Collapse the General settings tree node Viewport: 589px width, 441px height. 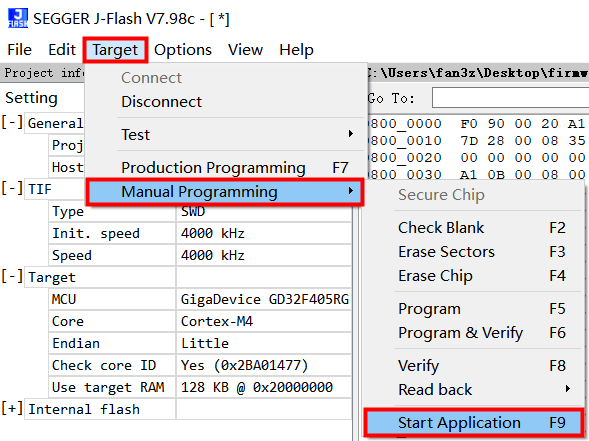tap(12, 123)
